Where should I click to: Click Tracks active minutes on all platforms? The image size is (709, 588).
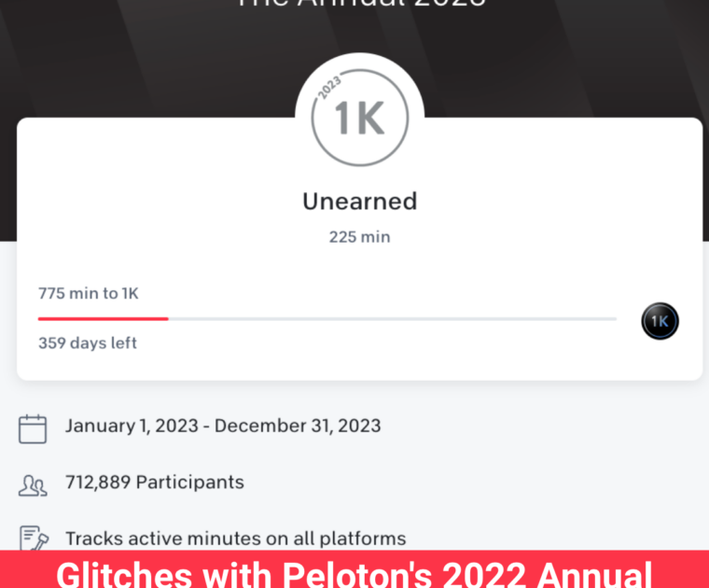tap(235, 539)
